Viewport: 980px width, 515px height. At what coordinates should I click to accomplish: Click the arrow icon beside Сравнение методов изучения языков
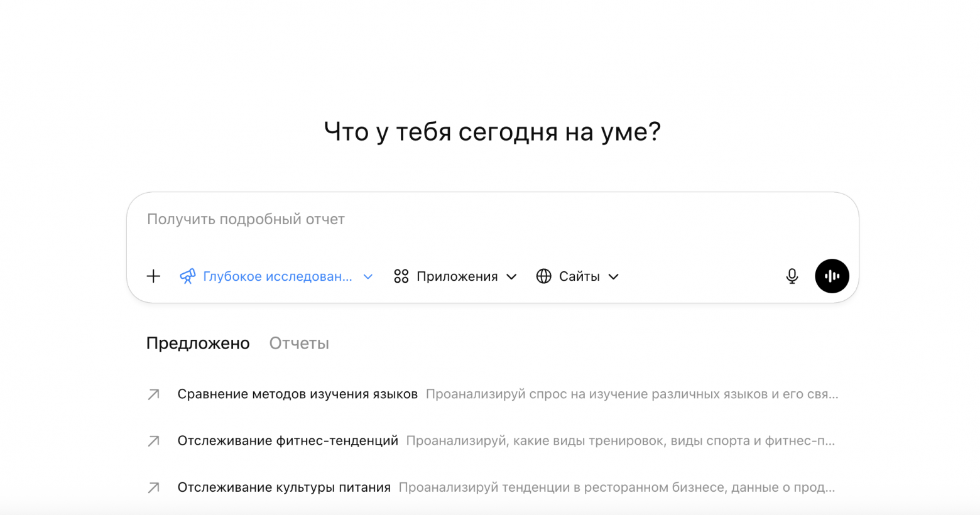153,394
